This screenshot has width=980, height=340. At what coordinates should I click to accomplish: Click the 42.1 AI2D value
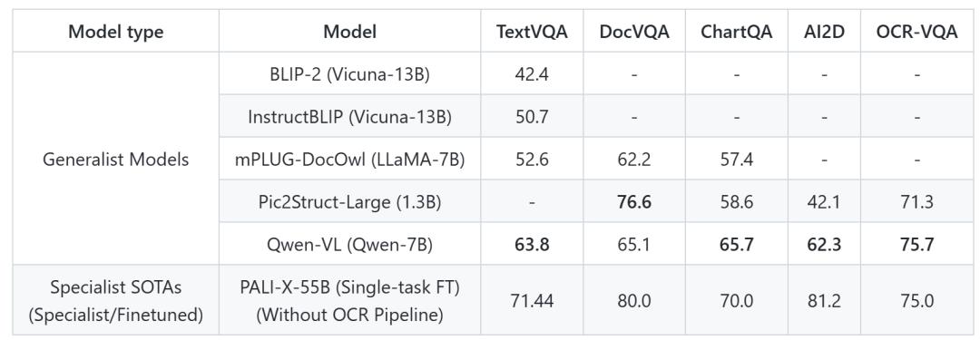coord(824,201)
